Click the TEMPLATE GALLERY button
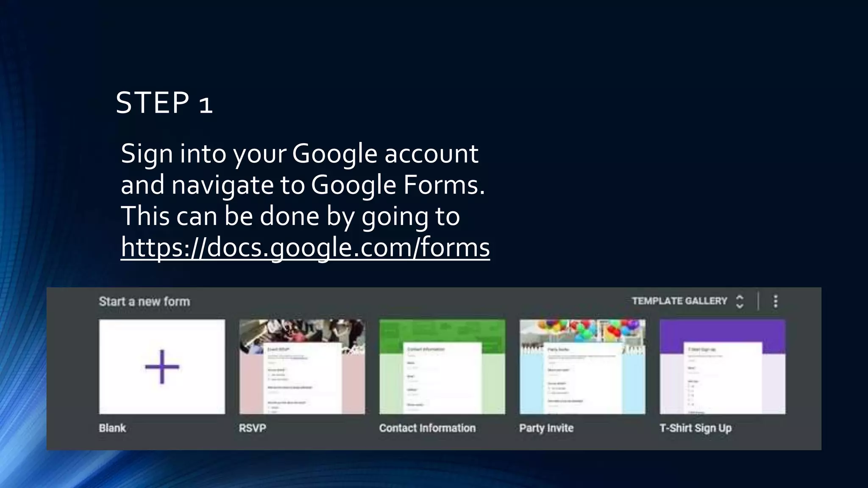Viewport: 868px width, 488px height. (x=679, y=301)
